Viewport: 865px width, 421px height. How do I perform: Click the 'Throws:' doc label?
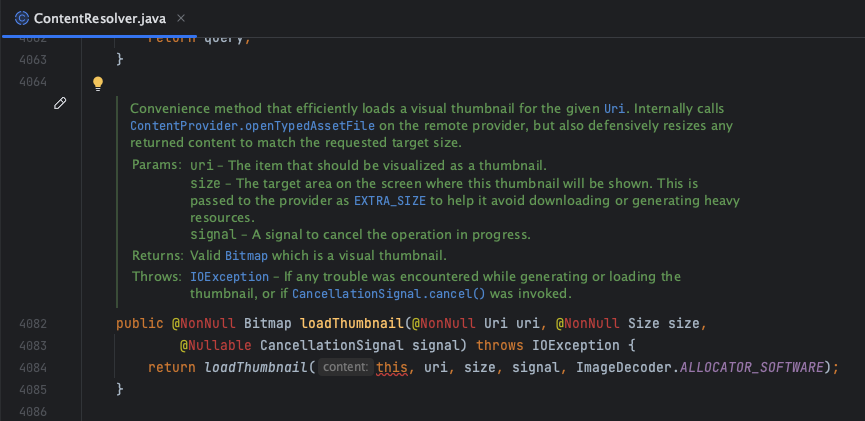(157, 276)
